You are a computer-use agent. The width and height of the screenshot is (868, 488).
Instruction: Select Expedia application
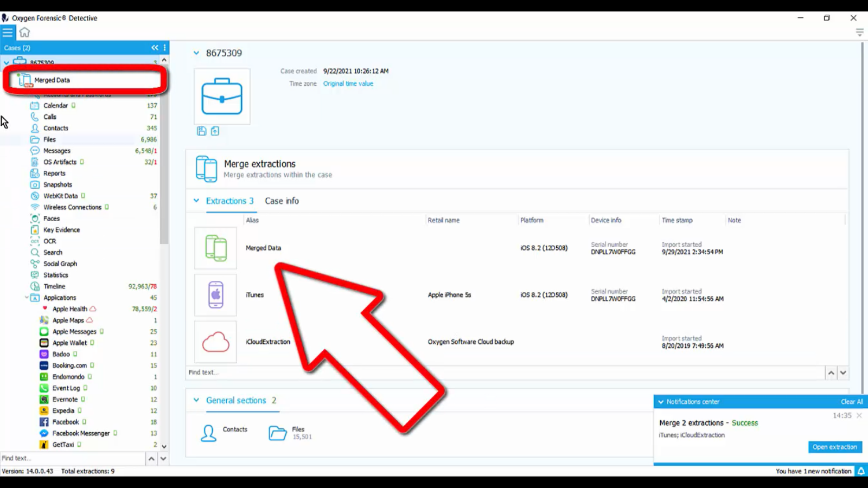click(x=63, y=411)
